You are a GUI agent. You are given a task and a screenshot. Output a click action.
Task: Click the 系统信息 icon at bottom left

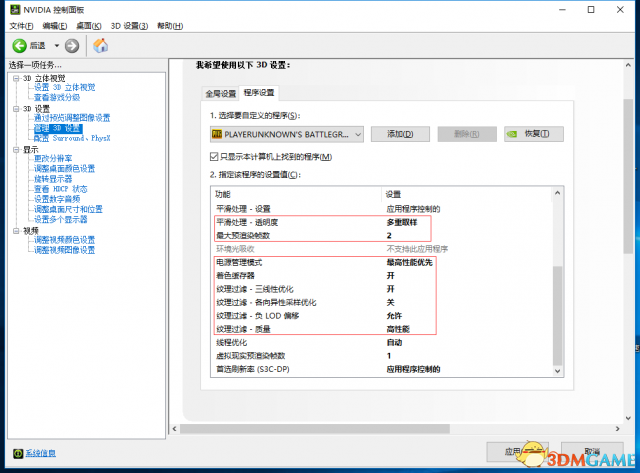coord(16,453)
